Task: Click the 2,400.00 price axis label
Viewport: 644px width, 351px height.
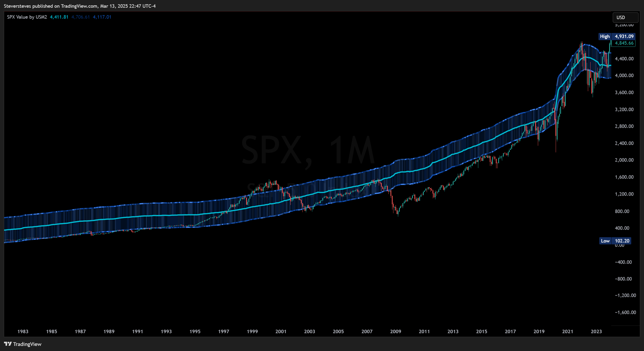Action: tap(624, 143)
